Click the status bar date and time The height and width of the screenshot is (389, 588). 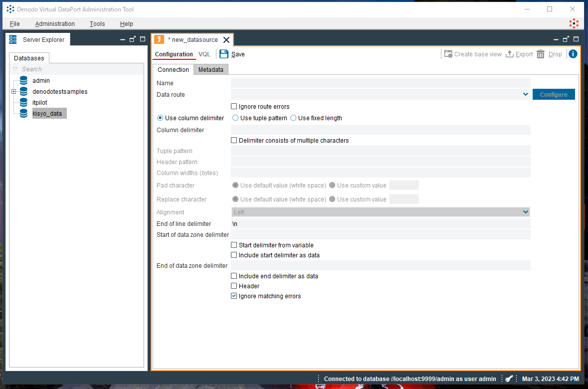click(550, 379)
